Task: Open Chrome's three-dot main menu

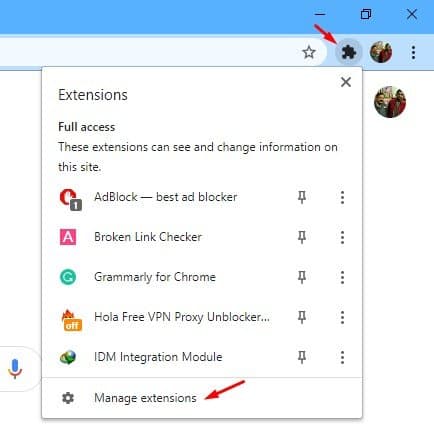Action: 413,52
